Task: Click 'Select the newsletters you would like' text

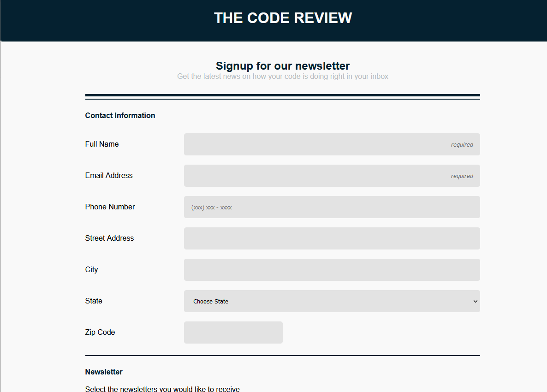Action: pyautogui.click(x=162, y=389)
